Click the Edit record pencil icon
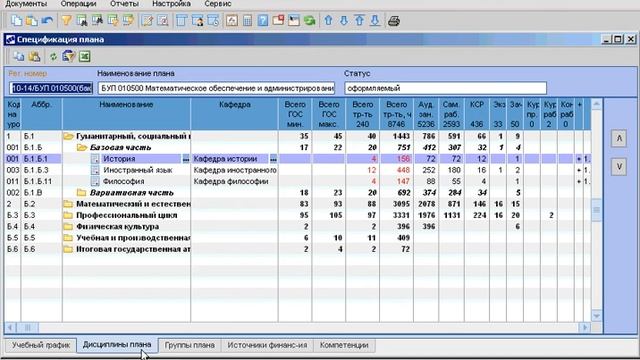The image size is (640, 360). point(147,20)
